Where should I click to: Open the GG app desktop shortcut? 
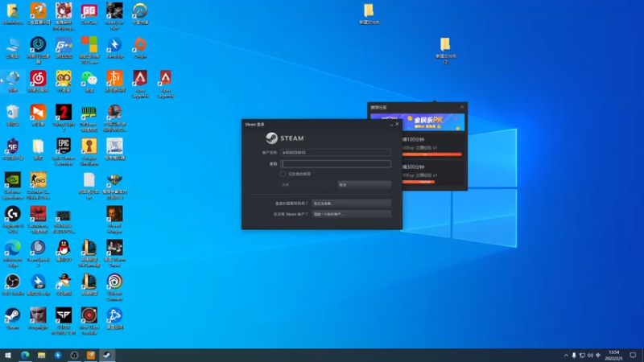89,14
